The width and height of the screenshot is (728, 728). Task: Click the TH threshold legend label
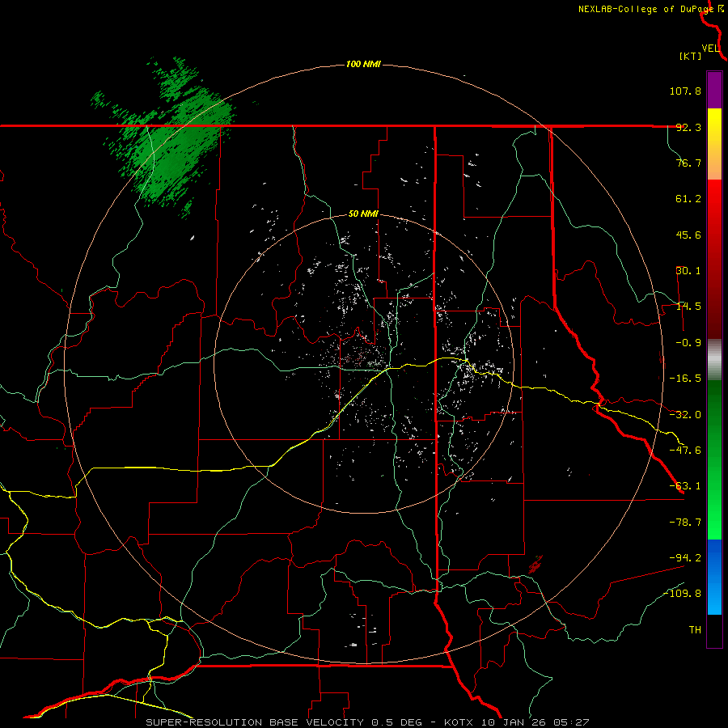point(695,629)
